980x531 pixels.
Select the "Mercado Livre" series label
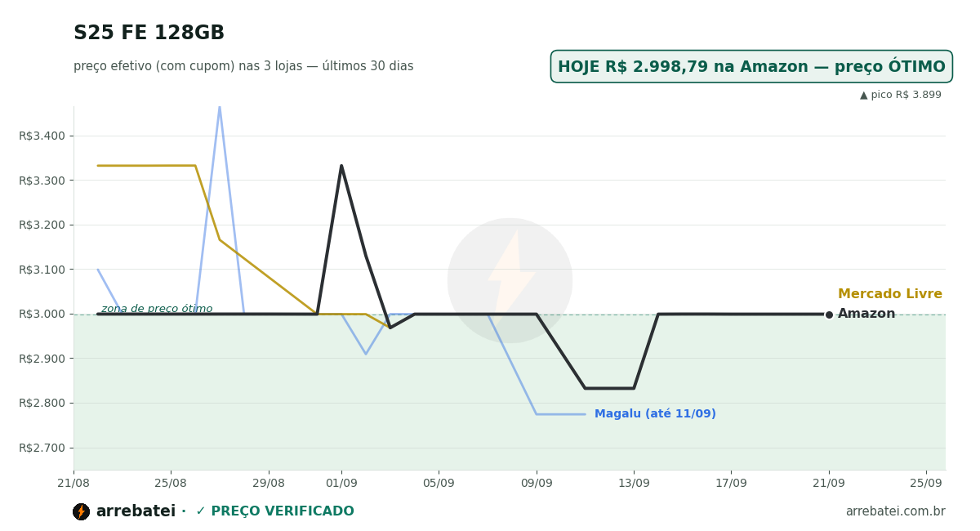click(890, 294)
